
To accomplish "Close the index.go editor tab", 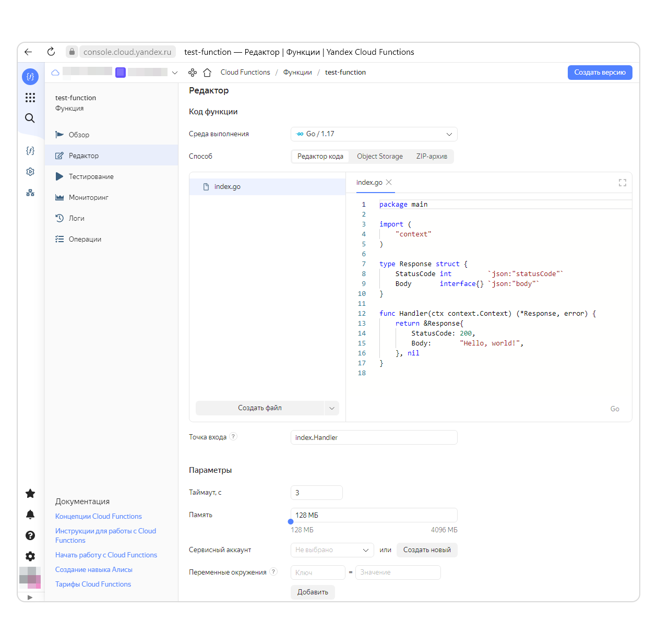I will click(389, 182).
